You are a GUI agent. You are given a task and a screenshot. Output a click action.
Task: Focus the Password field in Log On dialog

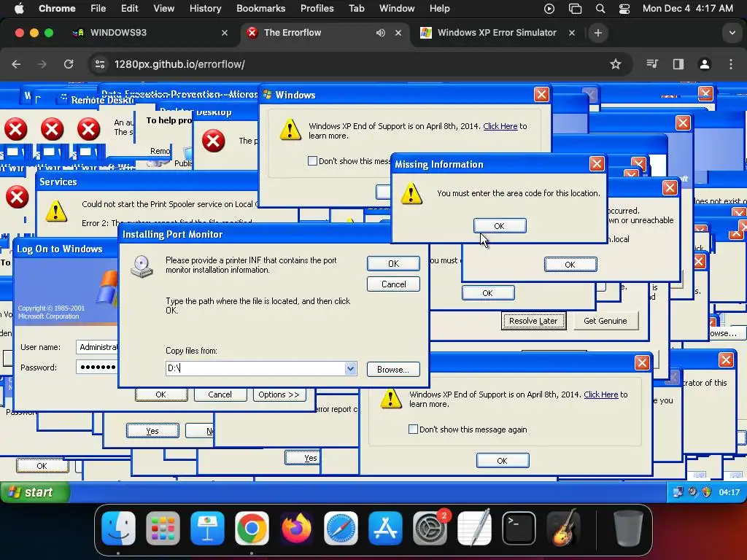click(x=97, y=367)
